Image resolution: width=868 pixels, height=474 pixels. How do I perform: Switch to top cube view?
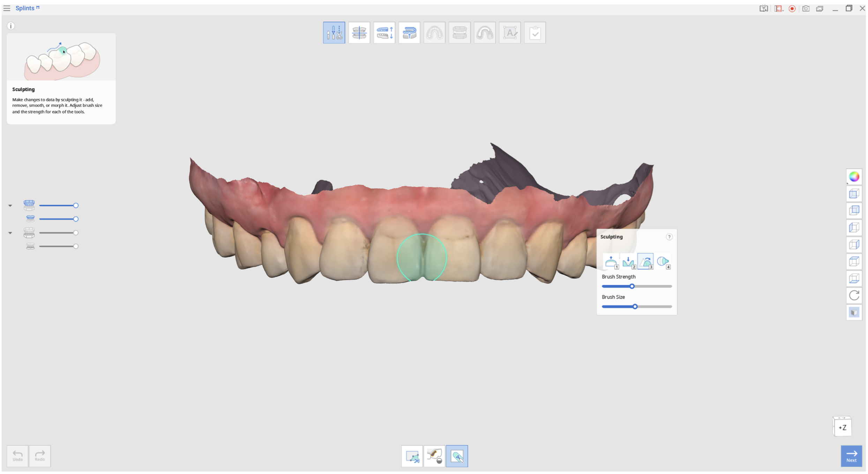(854, 261)
